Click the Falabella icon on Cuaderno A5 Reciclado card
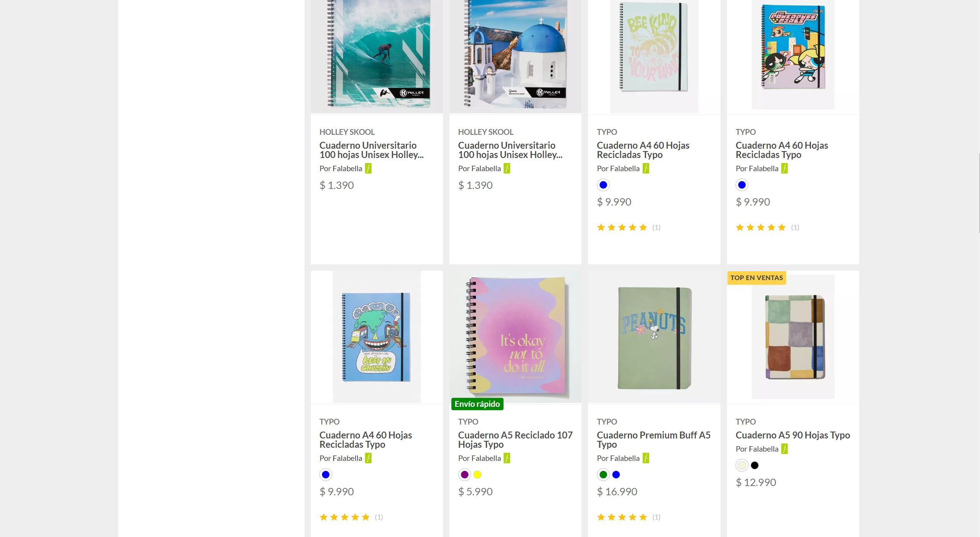 click(507, 458)
